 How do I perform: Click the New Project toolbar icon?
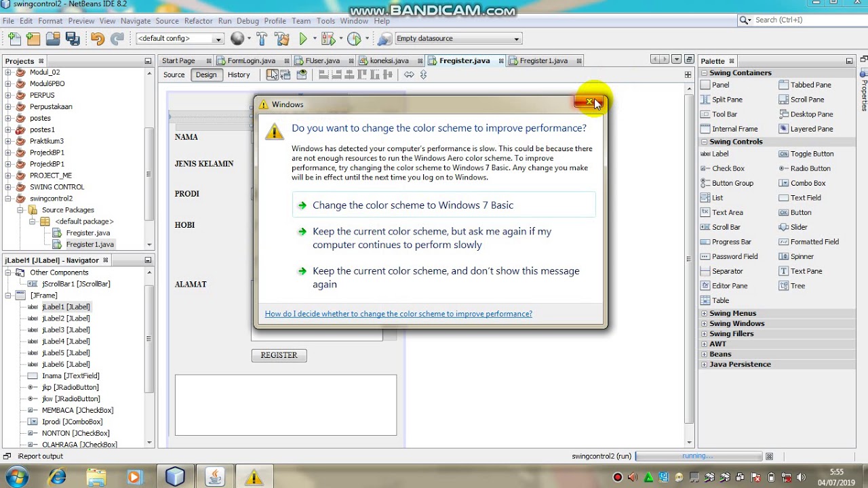tap(33, 39)
